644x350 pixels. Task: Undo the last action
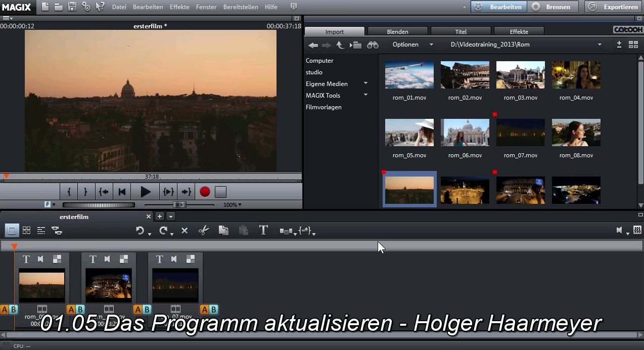coord(140,231)
